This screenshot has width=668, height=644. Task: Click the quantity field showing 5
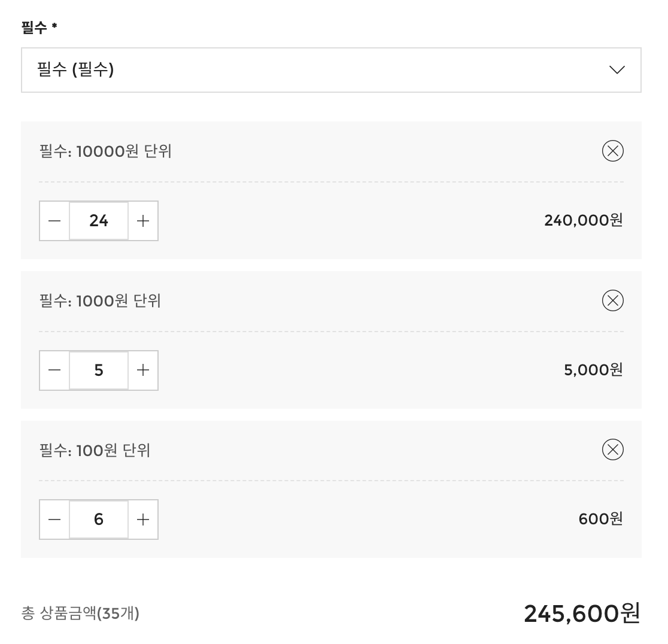pyautogui.click(x=99, y=370)
